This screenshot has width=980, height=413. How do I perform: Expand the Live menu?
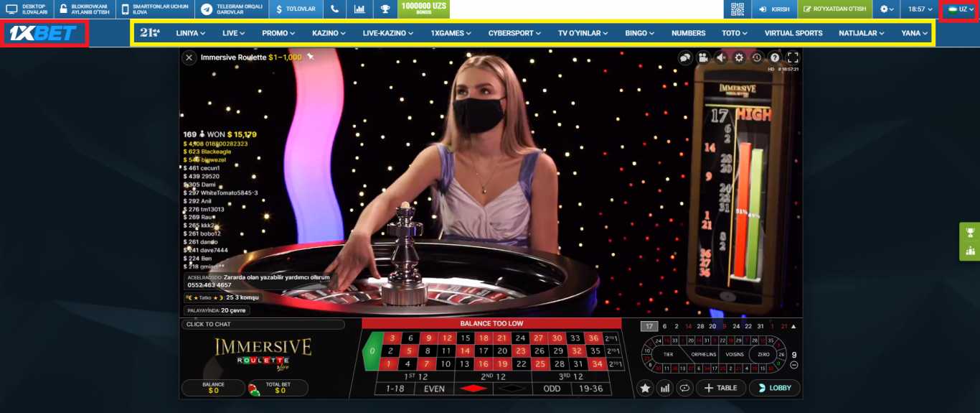(x=233, y=33)
